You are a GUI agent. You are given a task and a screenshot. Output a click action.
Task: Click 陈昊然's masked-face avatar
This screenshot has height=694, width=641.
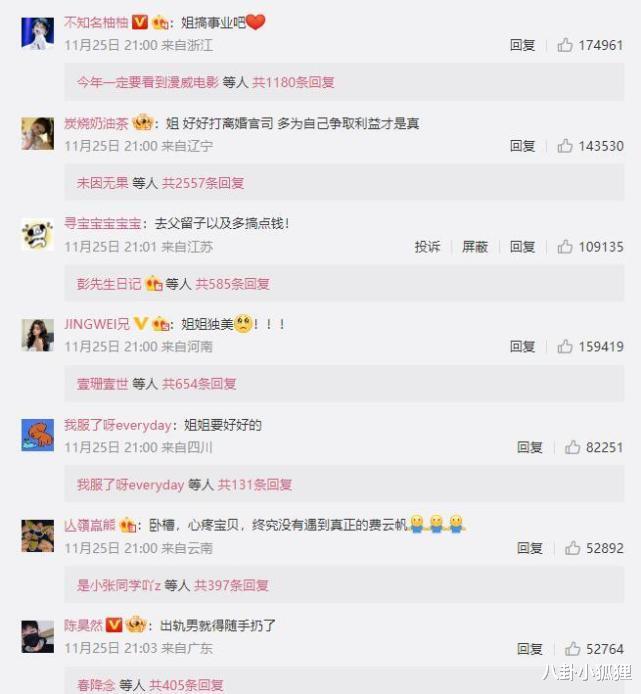[38, 636]
